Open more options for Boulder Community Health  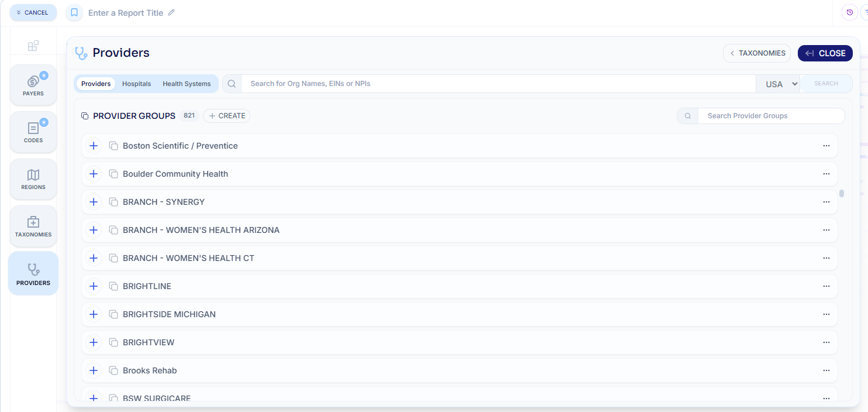826,174
